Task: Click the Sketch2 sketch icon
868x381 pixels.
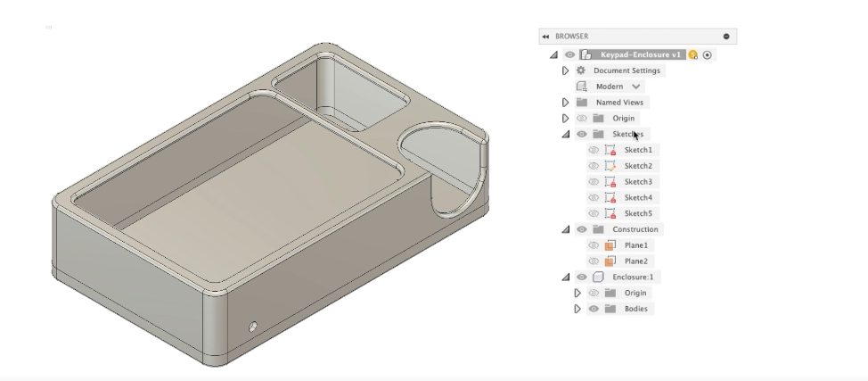Action: pos(610,166)
